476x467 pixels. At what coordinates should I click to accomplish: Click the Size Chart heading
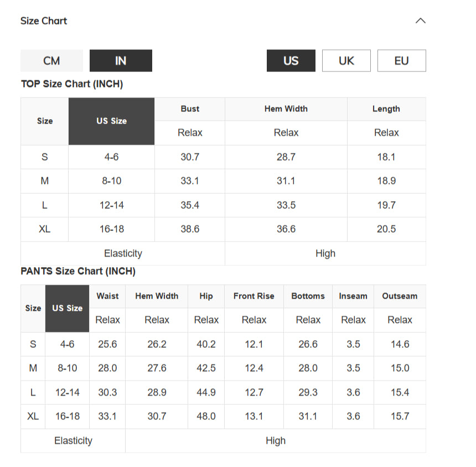[44, 20]
